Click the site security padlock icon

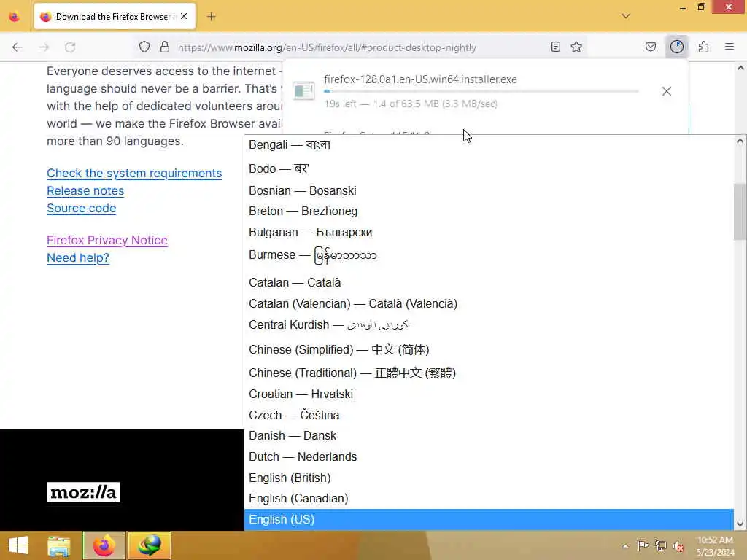pyautogui.click(x=165, y=47)
